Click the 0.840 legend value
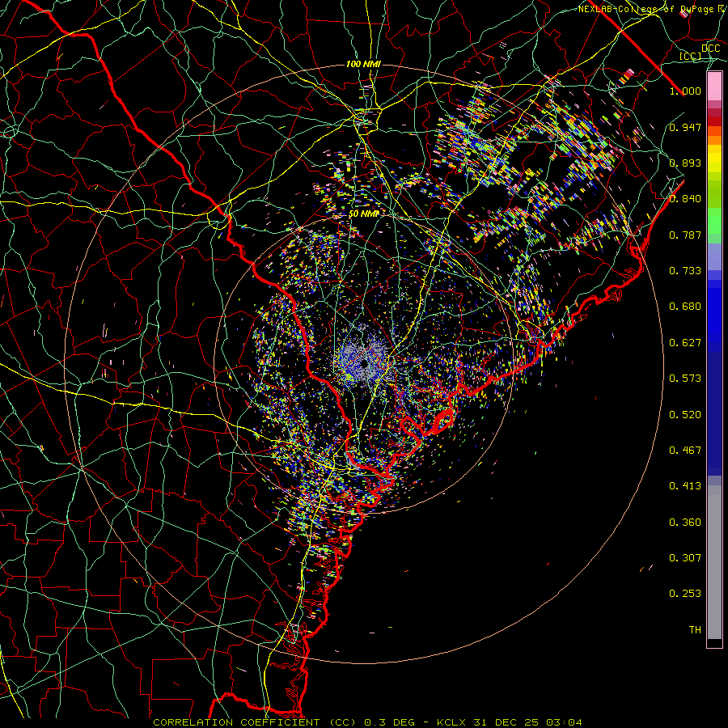 (685, 199)
